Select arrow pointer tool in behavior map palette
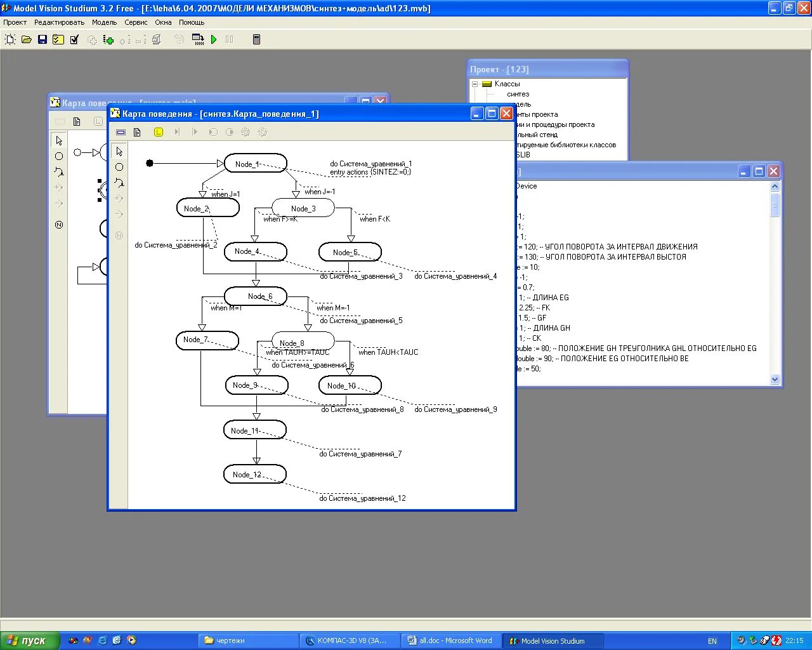This screenshot has height=650, width=812. click(119, 151)
